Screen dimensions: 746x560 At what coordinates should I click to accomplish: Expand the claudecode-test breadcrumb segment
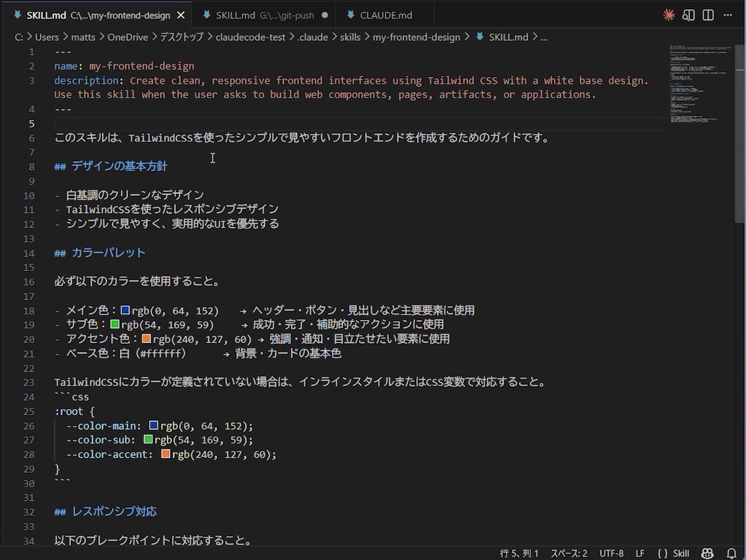pos(250,37)
